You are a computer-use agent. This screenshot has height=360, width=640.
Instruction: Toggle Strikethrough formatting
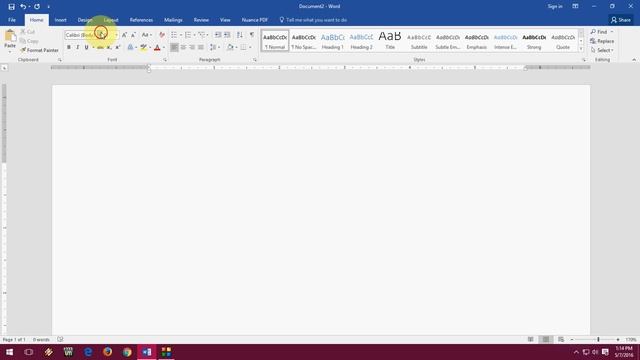[100, 47]
